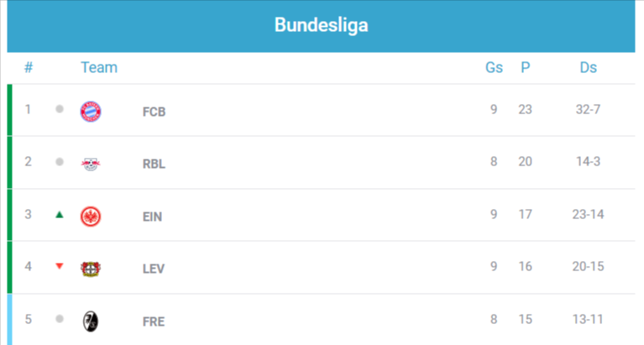Click the Eintracht Frankfurt club logo

(x=91, y=216)
